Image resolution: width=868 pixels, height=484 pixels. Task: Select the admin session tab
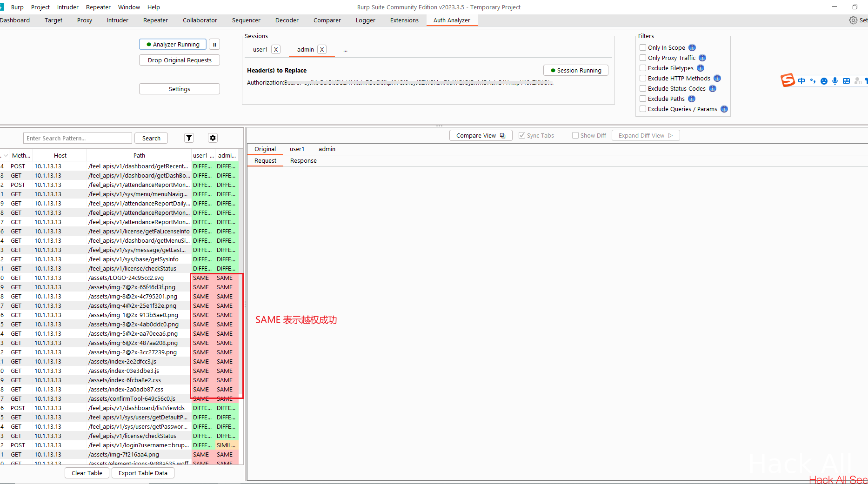point(306,50)
